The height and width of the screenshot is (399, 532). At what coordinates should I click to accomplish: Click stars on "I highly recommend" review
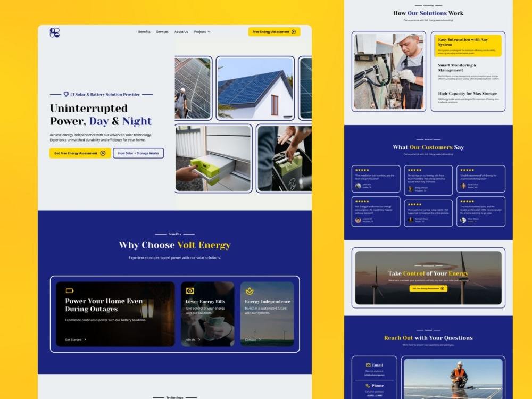467,170
